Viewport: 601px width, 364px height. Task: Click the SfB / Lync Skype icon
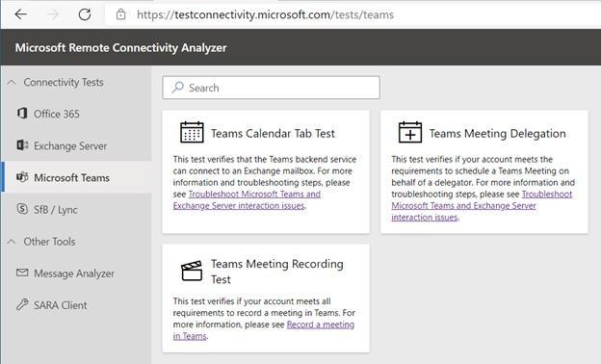click(x=22, y=209)
